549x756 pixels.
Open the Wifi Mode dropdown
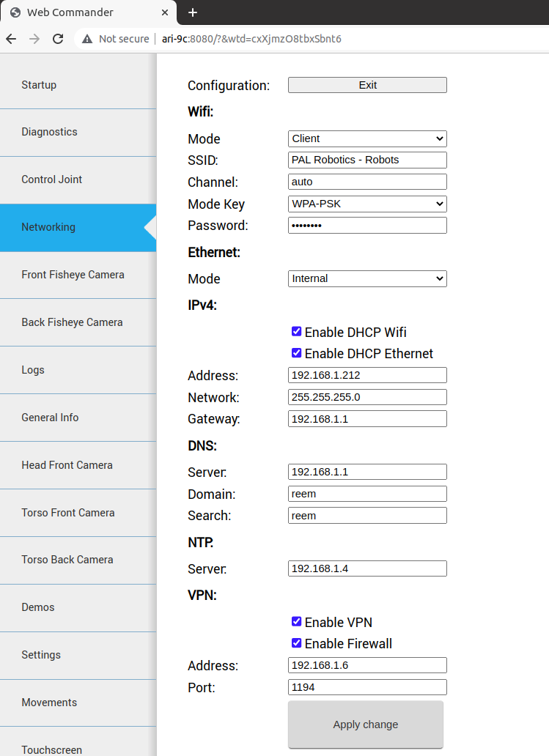pos(367,138)
